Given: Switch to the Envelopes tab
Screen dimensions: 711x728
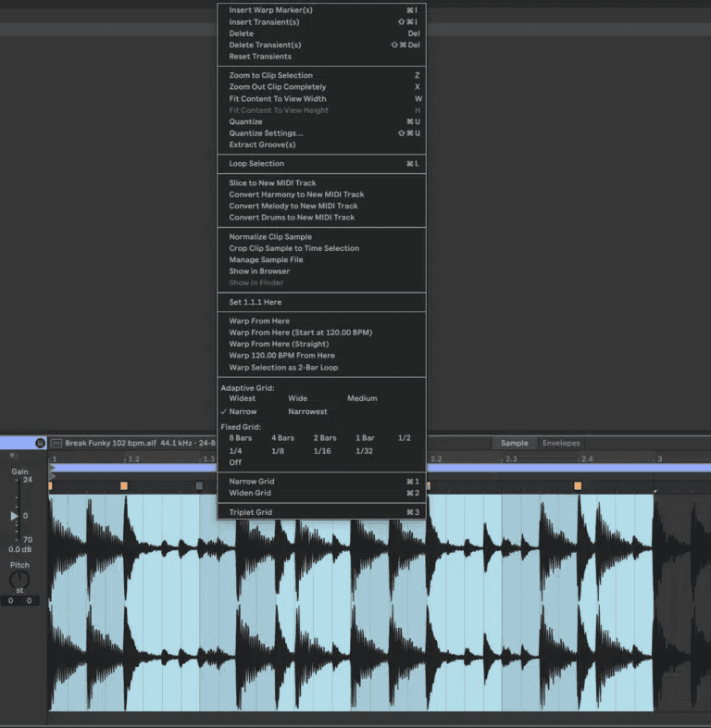Looking at the screenshot, I should click(x=561, y=443).
